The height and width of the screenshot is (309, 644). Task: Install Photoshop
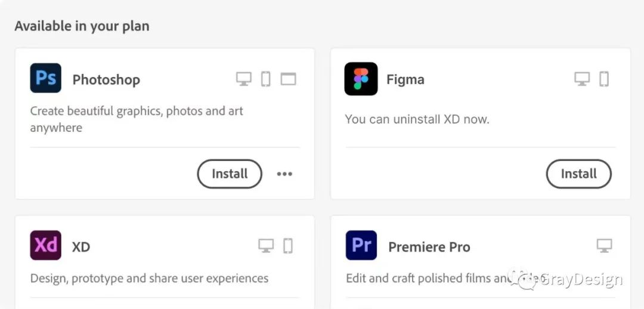230,174
